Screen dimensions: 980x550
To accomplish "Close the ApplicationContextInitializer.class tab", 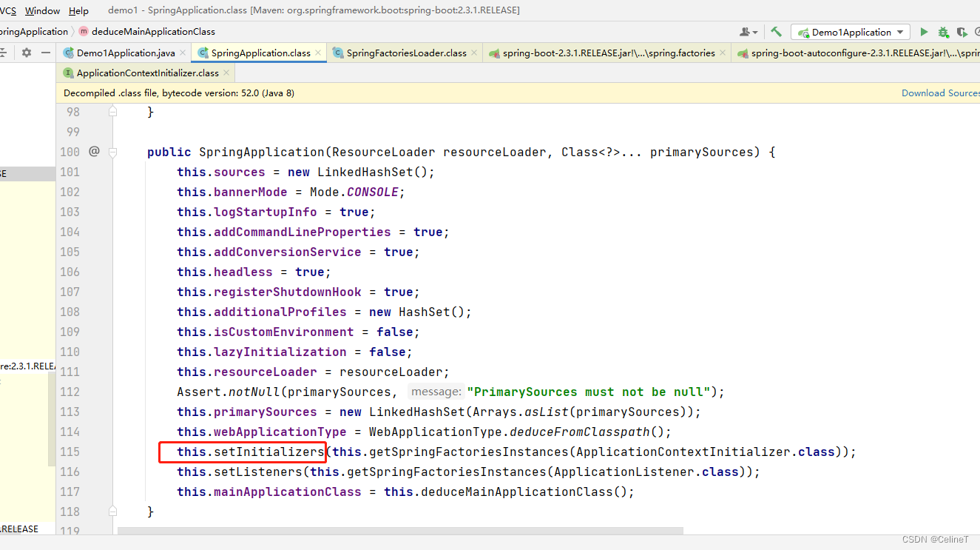I will pos(226,73).
